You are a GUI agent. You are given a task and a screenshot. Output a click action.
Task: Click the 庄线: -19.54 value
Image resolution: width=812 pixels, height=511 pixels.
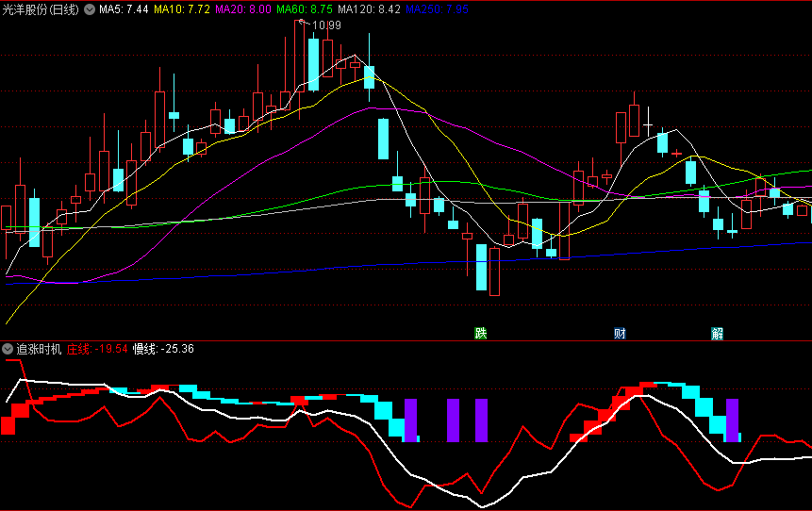point(97,349)
